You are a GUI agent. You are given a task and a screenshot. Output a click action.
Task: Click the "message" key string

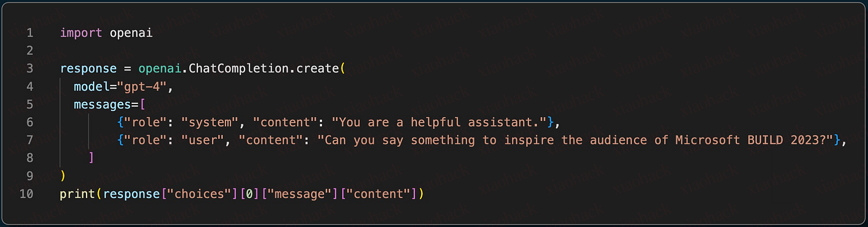299,194
